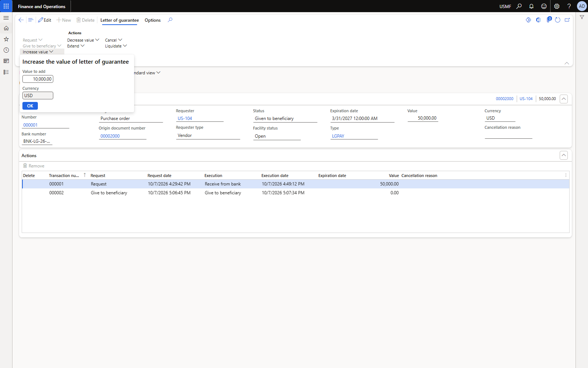Click the refresh page icon
The width and height of the screenshot is (588, 368).
[557, 20]
